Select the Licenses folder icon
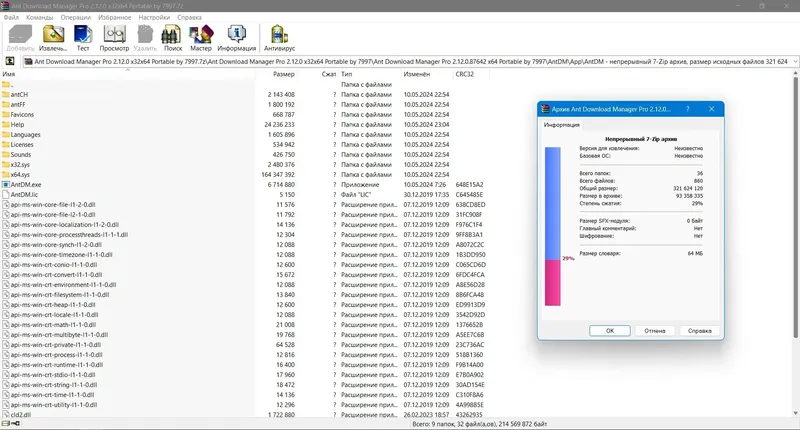This screenshot has height=430, width=800. [6, 144]
